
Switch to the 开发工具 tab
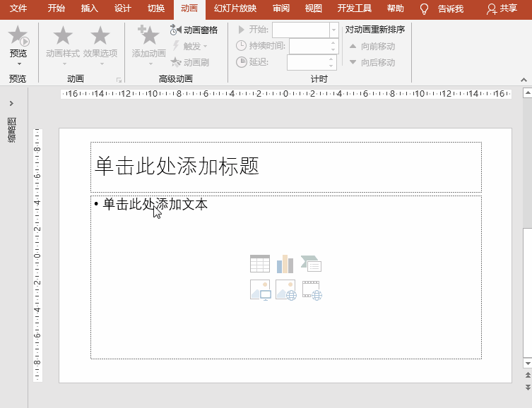coord(354,8)
